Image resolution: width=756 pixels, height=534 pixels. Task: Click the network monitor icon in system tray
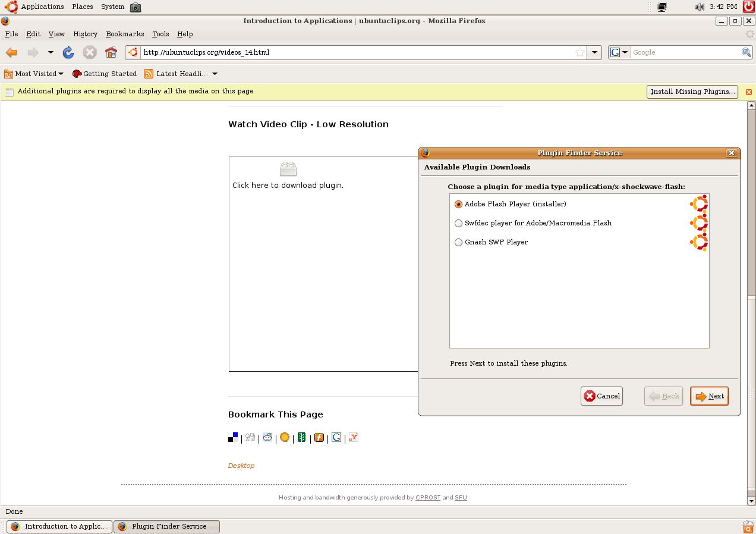point(662,7)
